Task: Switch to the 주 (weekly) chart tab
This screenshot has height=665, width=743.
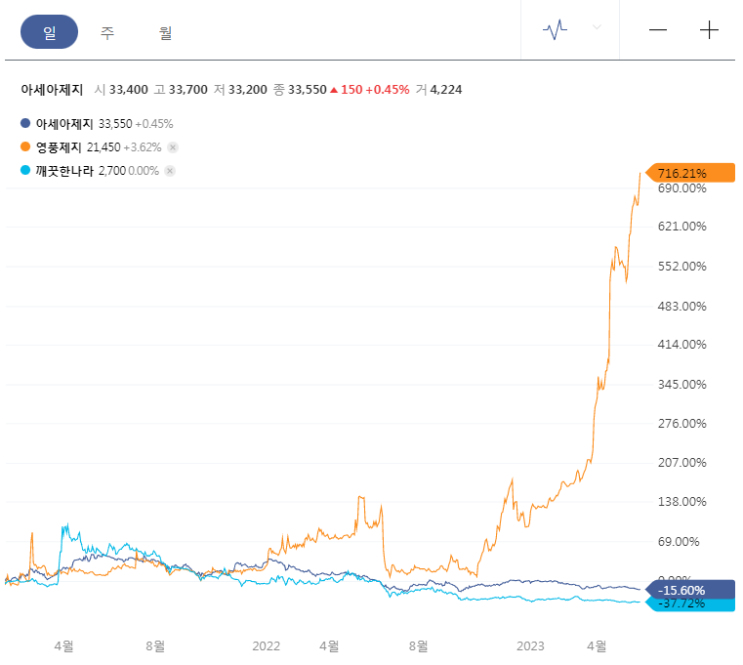Action: click(x=107, y=32)
